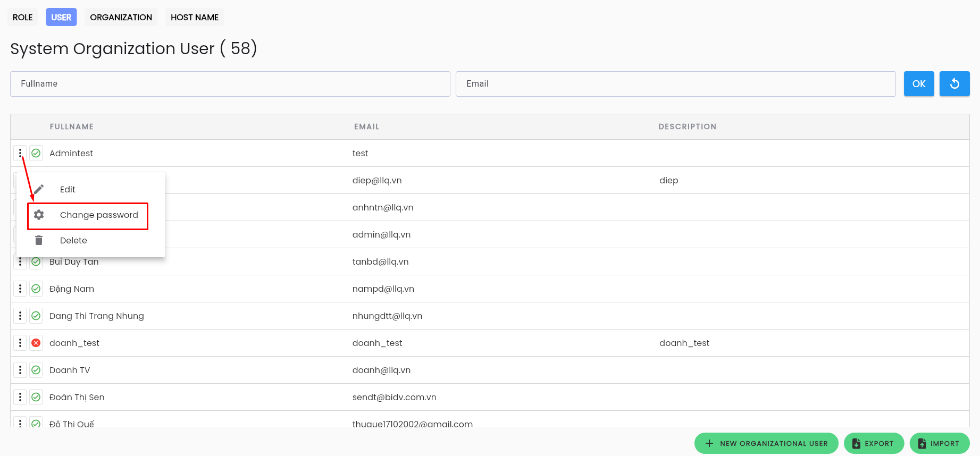Choose Edit from the context menu
980x456 pixels.
click(91, 189)
